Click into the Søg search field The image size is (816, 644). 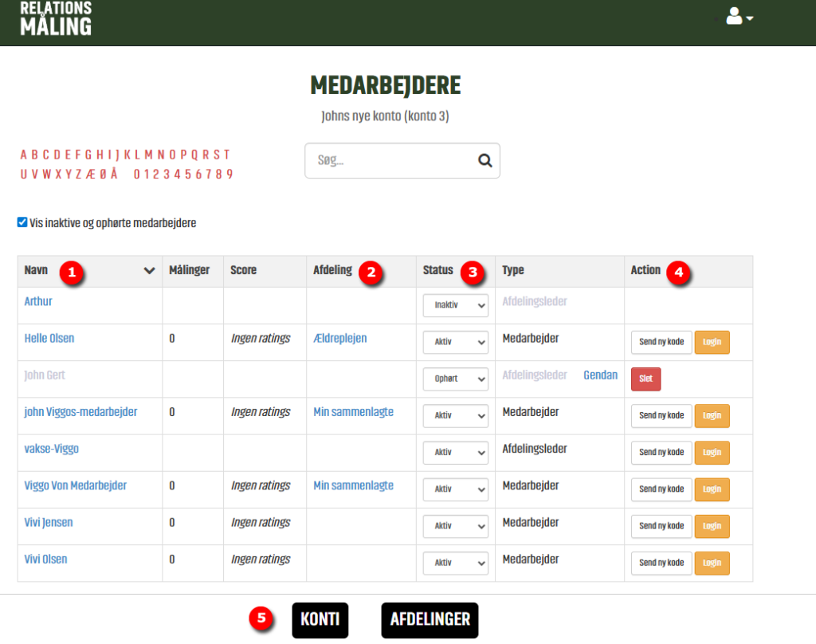click(x=390, y=160)
